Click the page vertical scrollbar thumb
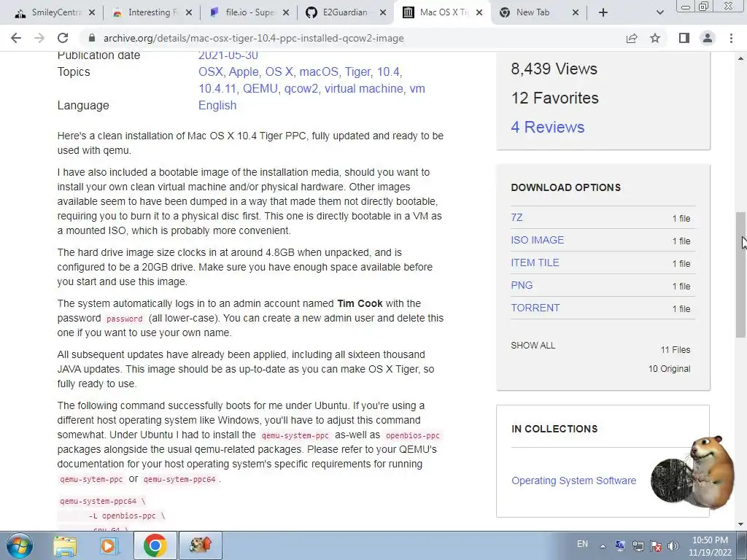Viewport: 747px width, 560px height. tap(741, 275)
